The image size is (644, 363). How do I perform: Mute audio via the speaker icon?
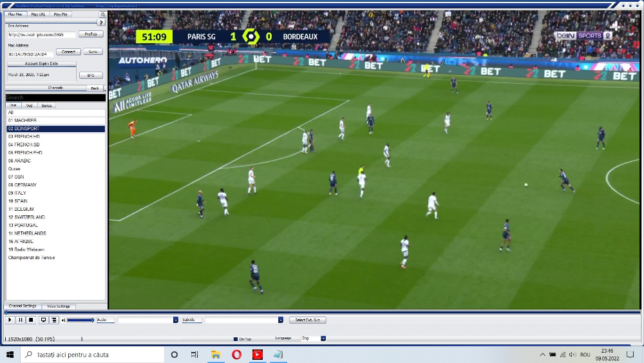coord(63,320)
